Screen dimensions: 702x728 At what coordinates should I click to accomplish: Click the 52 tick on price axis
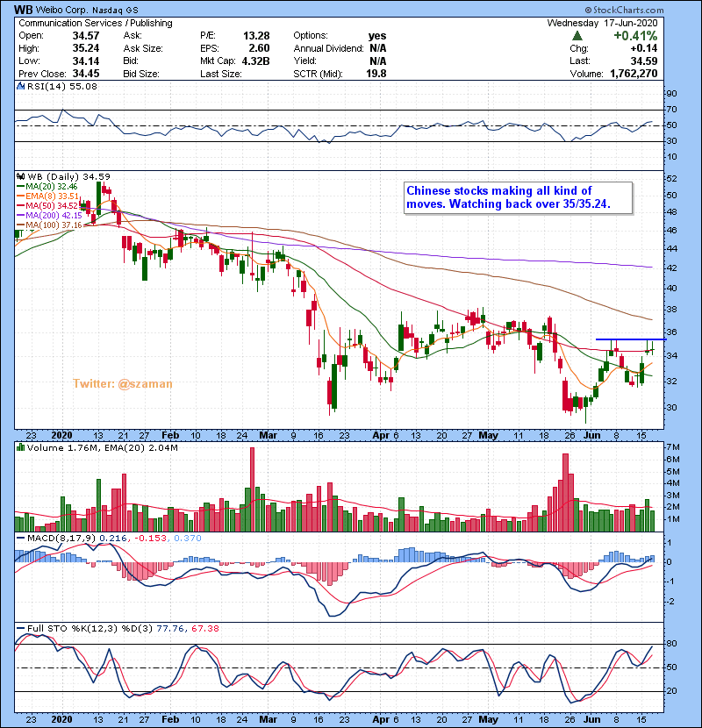[x=672, y=179]
